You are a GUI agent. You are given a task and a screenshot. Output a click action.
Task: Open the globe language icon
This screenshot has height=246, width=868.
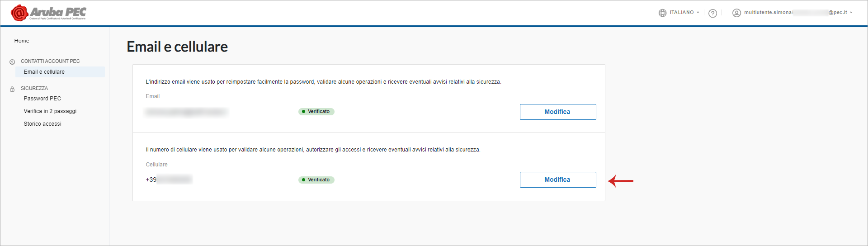tap(662, 13)
